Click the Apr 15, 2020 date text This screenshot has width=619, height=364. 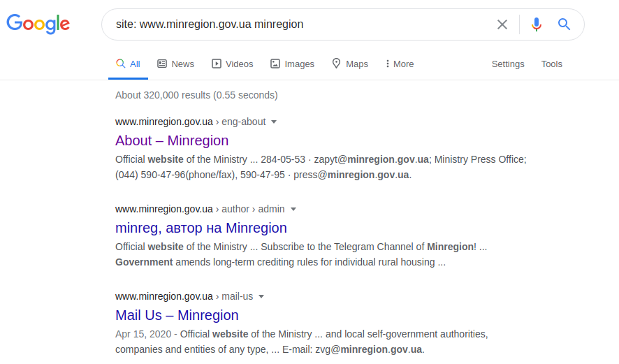[143, 334]
